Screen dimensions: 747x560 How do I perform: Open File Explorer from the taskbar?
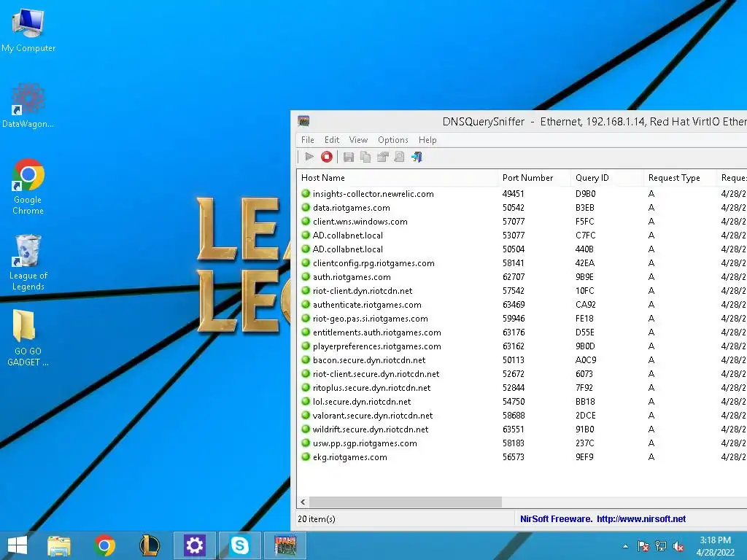pos(59,545)
